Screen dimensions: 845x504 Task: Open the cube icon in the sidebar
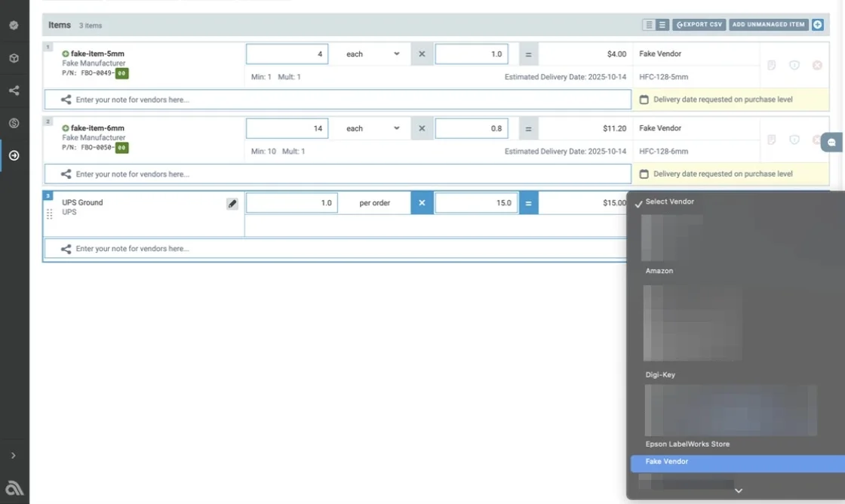pyautogui.click(x=14, y=58)
